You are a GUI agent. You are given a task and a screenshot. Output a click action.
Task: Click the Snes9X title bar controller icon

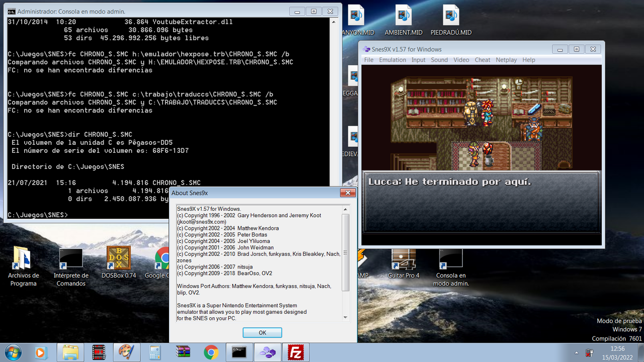coord(366,49)
